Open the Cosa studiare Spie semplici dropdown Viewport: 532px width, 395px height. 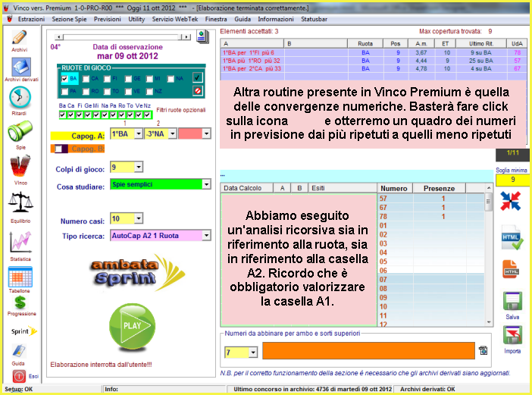point(206,184)
